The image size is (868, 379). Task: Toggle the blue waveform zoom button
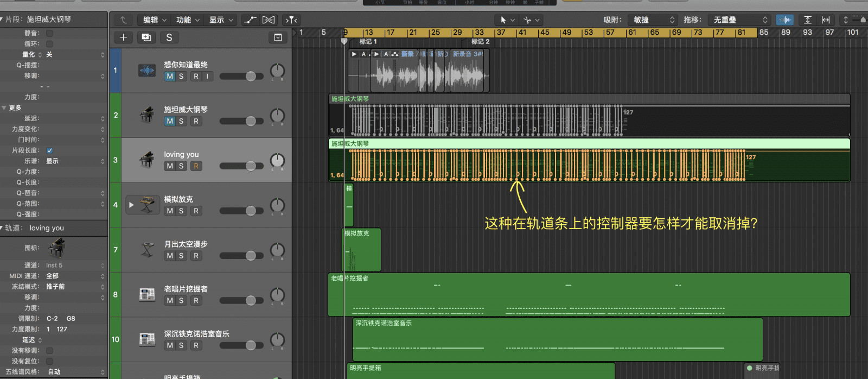click(x=784, y=20)
